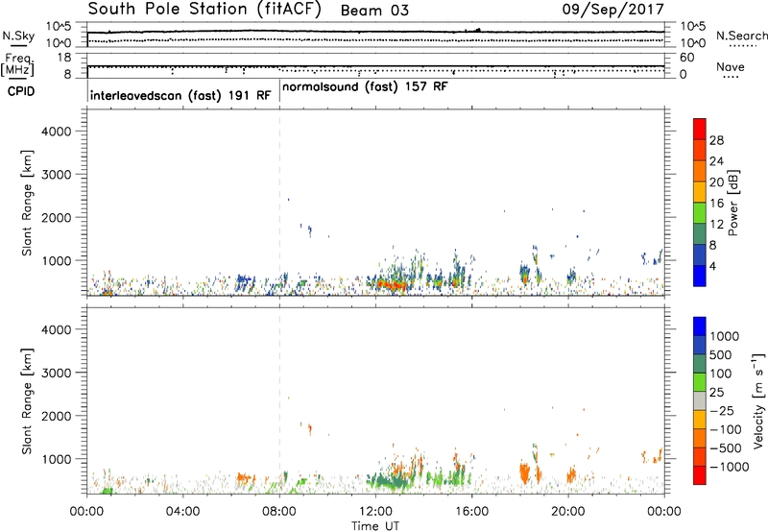The image size is (768, 532).
Task: Click the '1000' value on the Velocity scale
Action: [x=725, y=336]
